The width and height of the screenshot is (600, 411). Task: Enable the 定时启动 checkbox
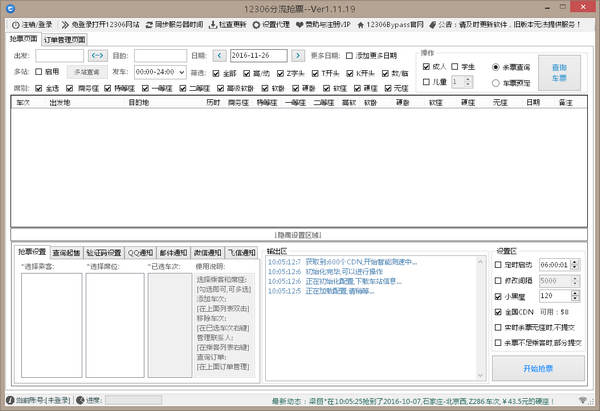click(x=499, y=265)
